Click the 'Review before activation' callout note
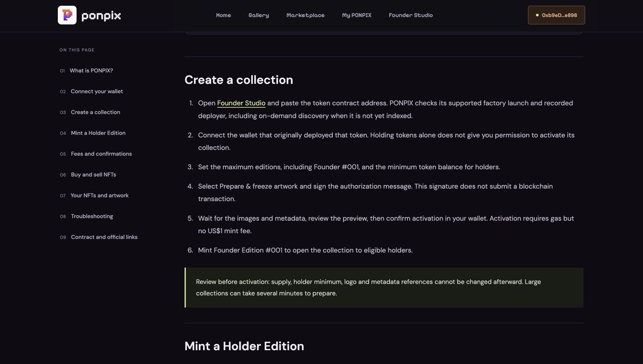The height and width of the screenshot is (364, 643). [x=384, y=287]
